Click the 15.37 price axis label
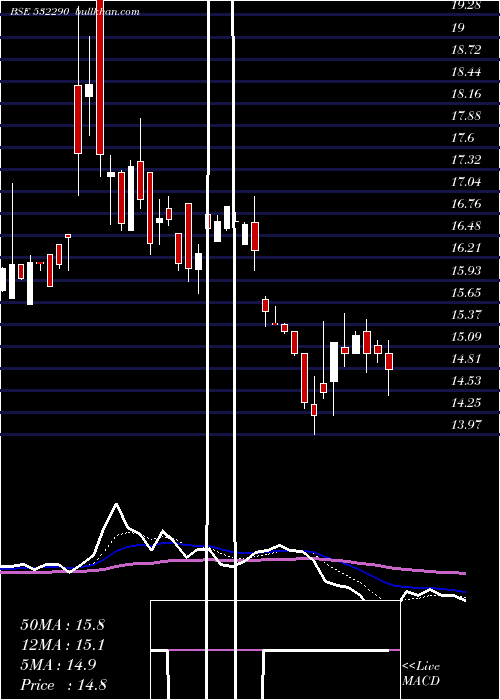This screenshot has width=500, height=700. pos(466,314)
